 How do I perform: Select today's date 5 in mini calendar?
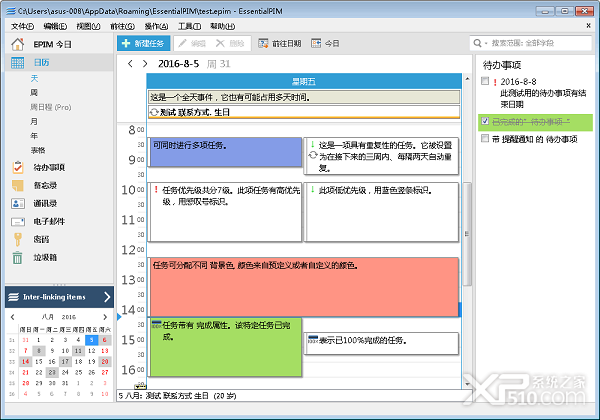point(91,340)
